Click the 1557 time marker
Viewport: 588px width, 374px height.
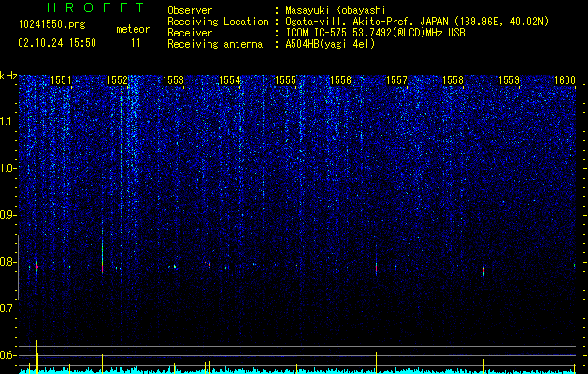(396, 80)
